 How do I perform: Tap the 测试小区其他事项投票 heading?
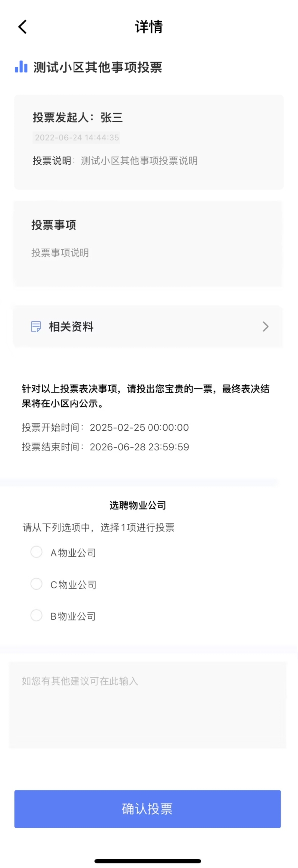(x=98, y=67)
